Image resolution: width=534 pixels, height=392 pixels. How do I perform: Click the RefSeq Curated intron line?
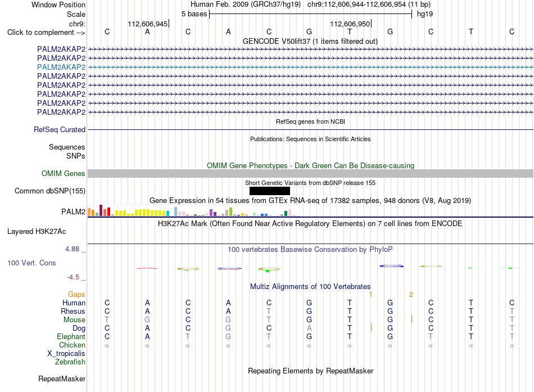[x=310, y=129]
